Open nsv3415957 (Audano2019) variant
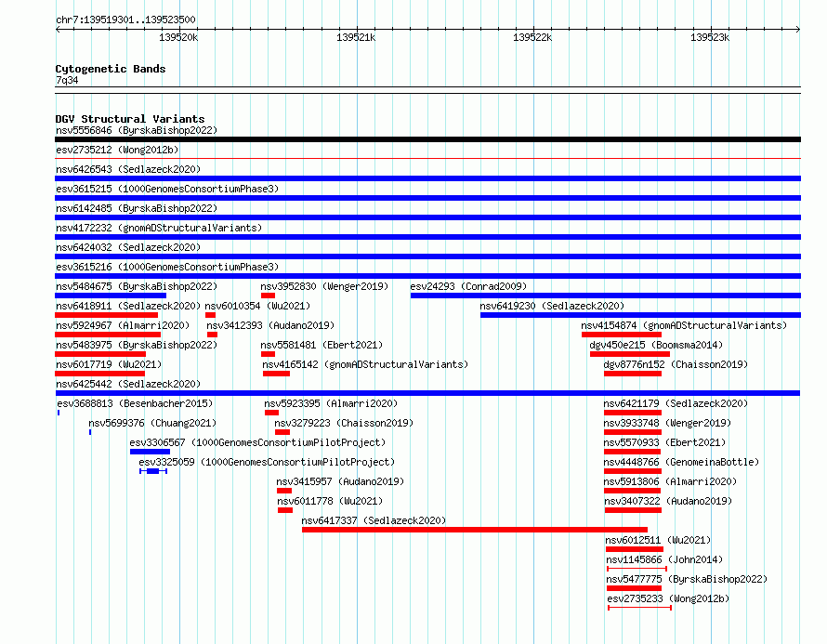827x644 pixels. coord(340,481)
